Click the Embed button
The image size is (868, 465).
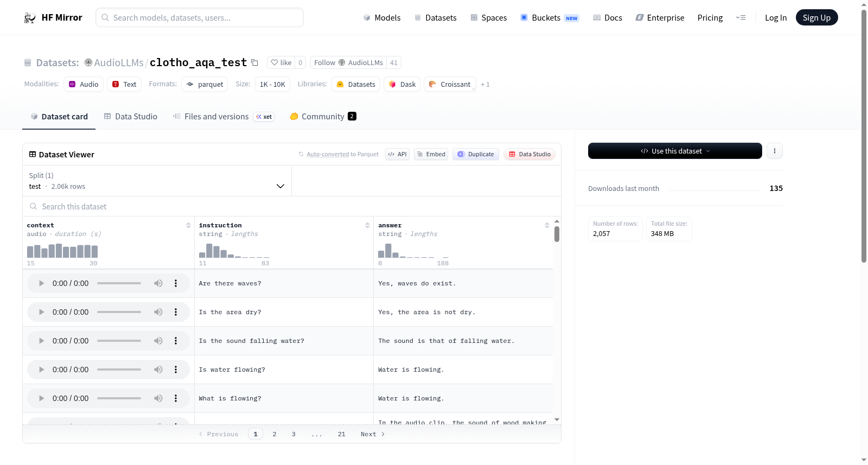point(431,154)
